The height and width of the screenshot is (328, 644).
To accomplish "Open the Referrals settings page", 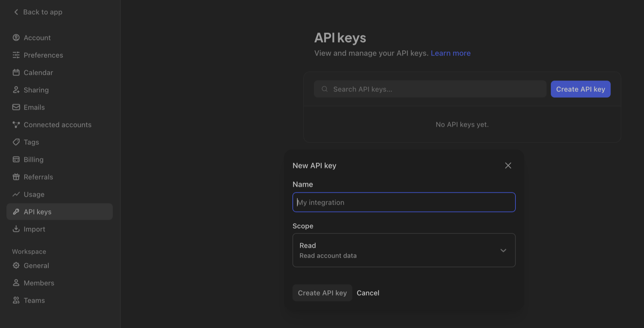I will pyautogui.click(x=60, y=177).
